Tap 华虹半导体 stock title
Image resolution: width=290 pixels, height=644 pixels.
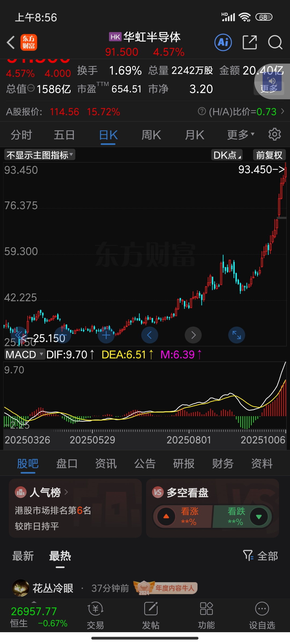(152, 37)
